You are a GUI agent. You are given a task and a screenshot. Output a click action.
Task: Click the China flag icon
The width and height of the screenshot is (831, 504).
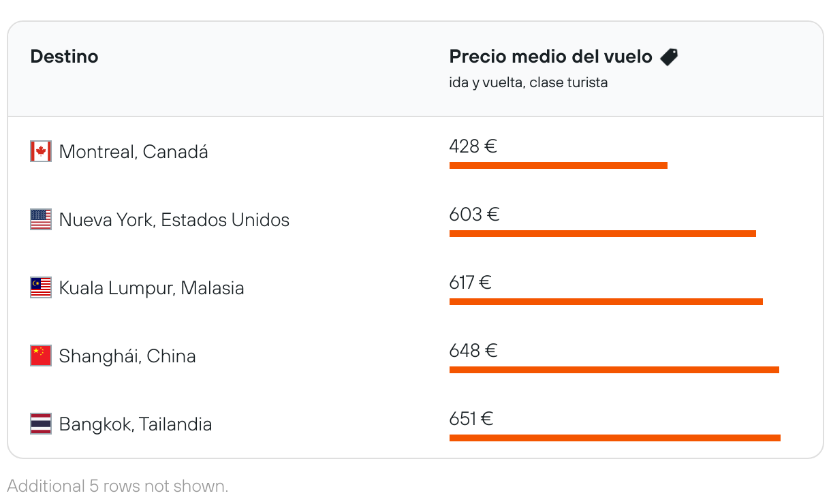point(41,356)
